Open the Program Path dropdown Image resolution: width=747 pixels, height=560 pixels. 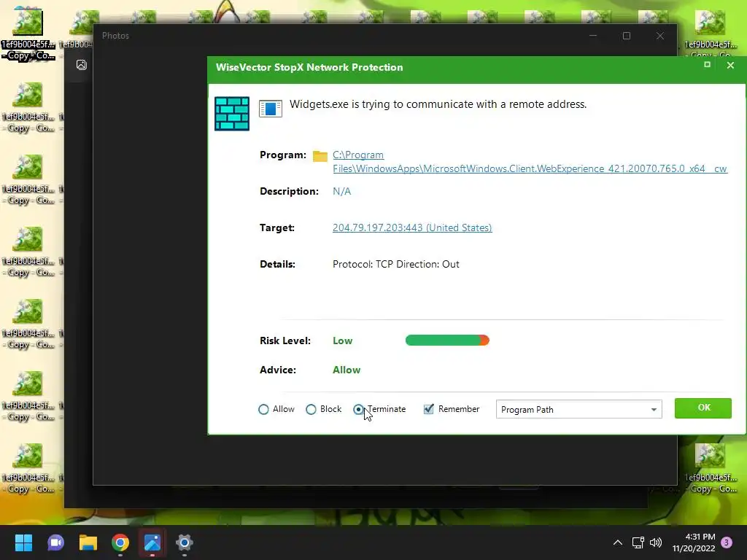(578, 410)
